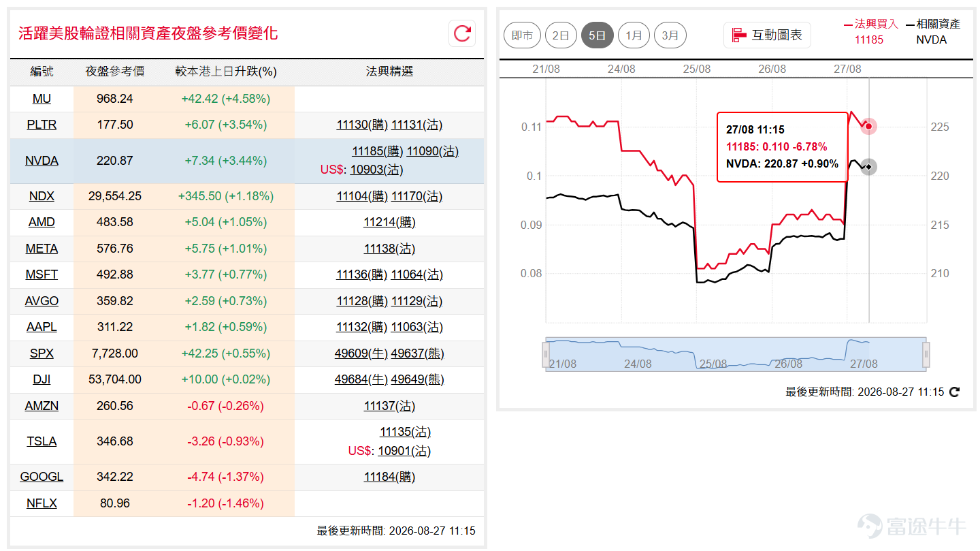980x551 pixels.
Task: Open NDX put warrant 11170
Action: click(416, 196)
